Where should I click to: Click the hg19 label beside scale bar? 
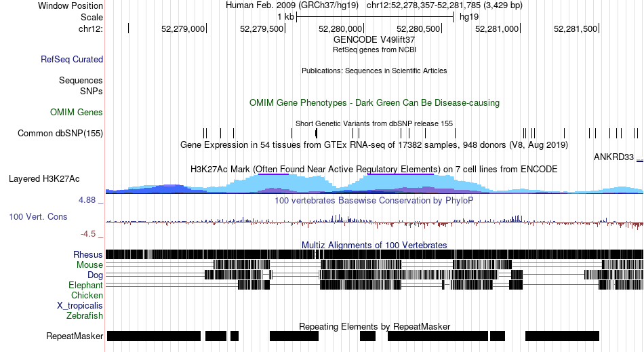pyautogui.click(x=469, y=17)
